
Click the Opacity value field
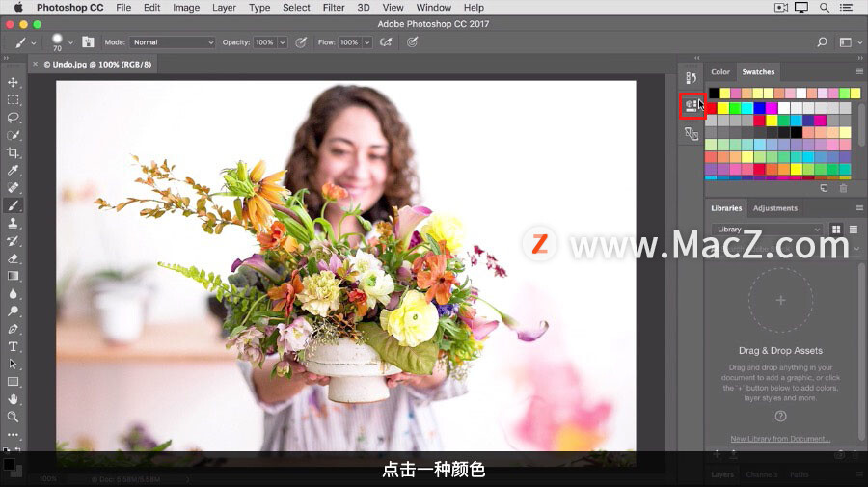[264, 42]
